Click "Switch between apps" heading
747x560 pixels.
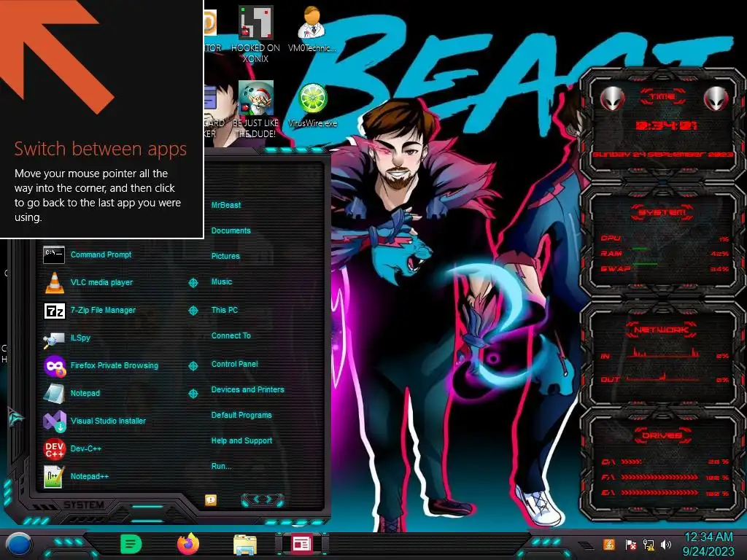(x=100, y=149)
